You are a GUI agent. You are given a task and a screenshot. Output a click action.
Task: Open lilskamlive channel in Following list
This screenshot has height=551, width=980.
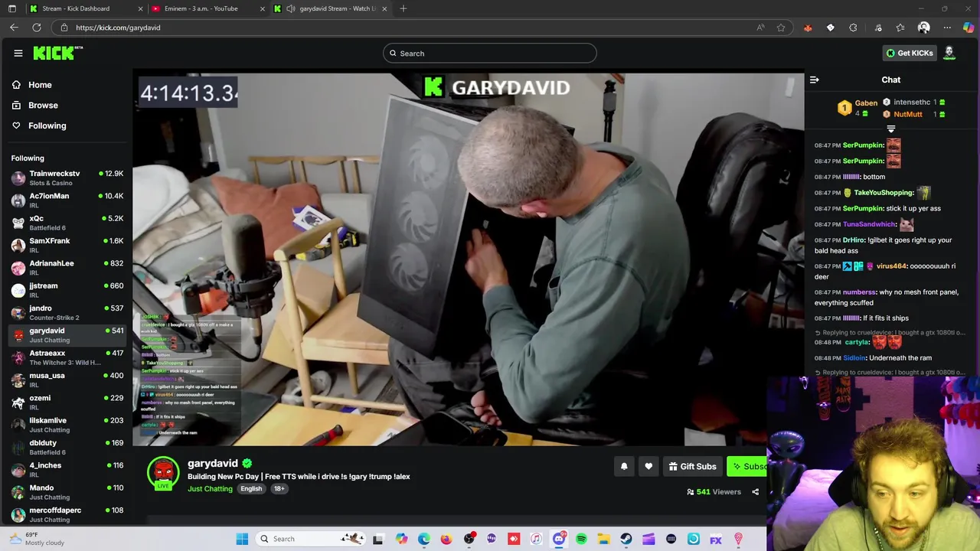67,425
